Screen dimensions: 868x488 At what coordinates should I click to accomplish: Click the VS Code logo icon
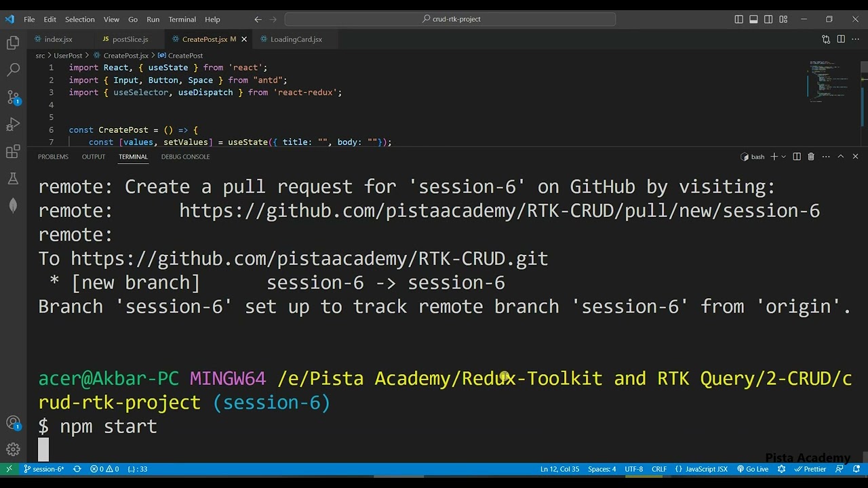[x=9, y=19]
